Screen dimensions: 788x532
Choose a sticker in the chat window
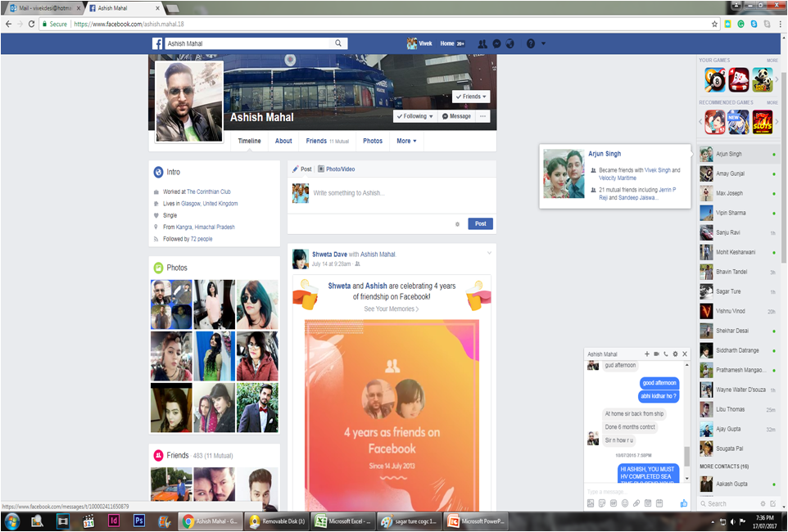tap(602, 503)
